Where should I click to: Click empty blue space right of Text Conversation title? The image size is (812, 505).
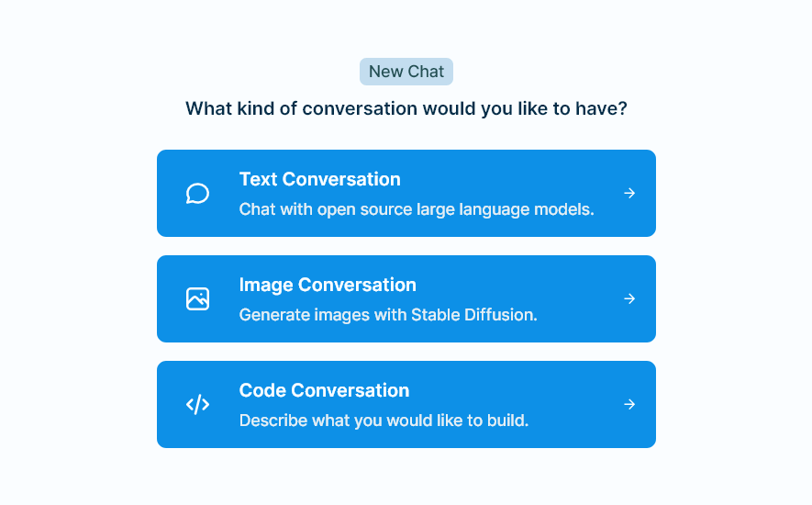pos(514,179)
